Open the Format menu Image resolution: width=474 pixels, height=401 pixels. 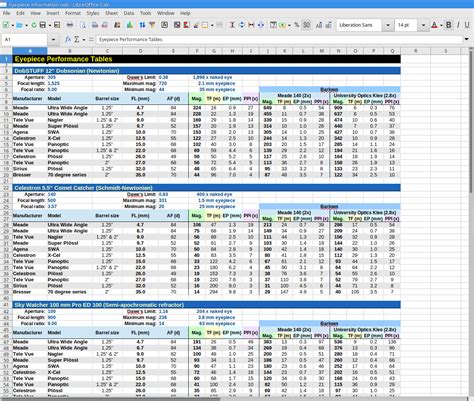pos(73,13)
